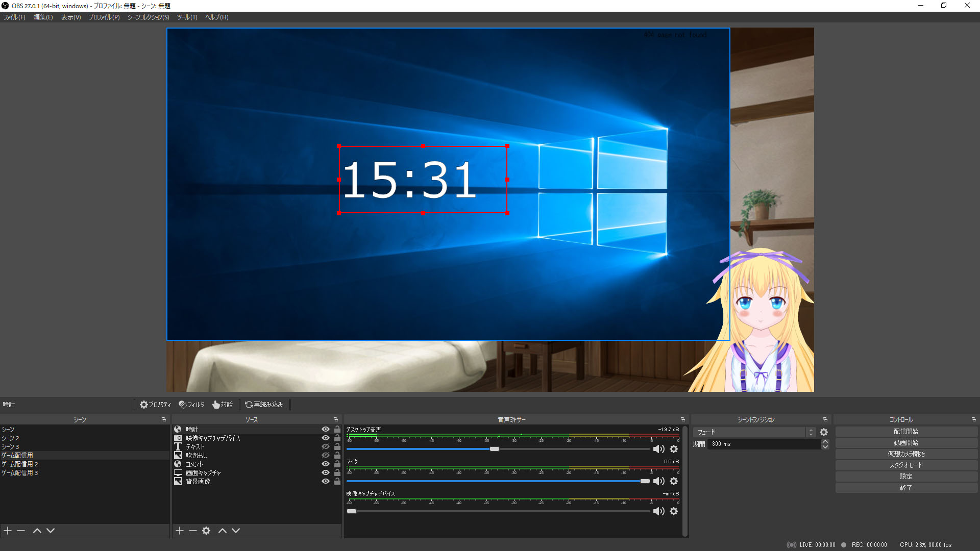Click the 300 ms duration field
The image size is (980, 551).
point(764,444)
